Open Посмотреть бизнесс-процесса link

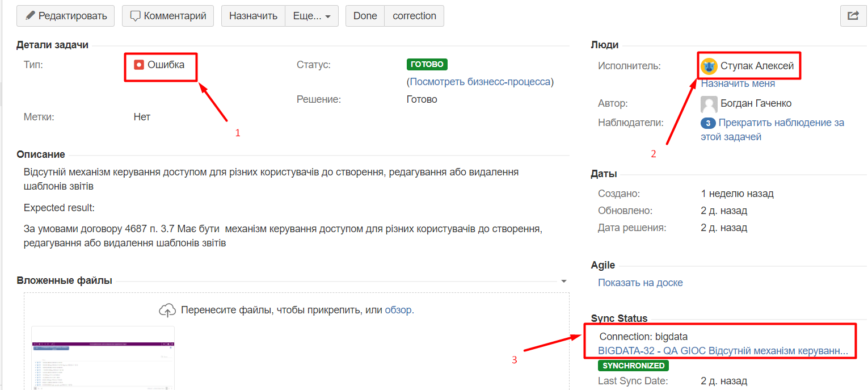click(x=480, y=82)
